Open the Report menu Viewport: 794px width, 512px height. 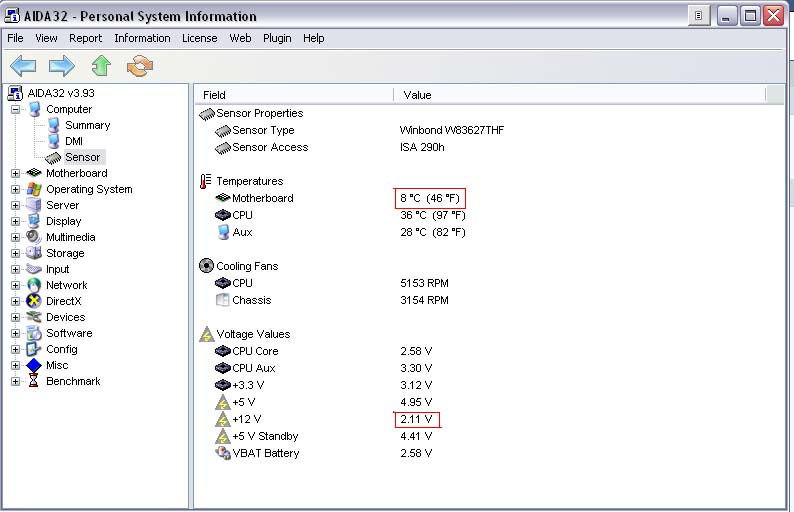(86, 38)
